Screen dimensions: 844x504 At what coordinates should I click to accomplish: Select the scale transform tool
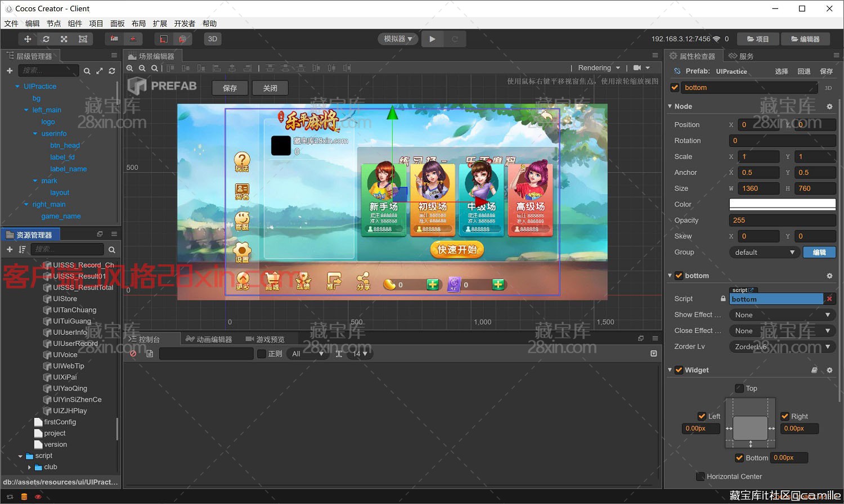point(64,39)
